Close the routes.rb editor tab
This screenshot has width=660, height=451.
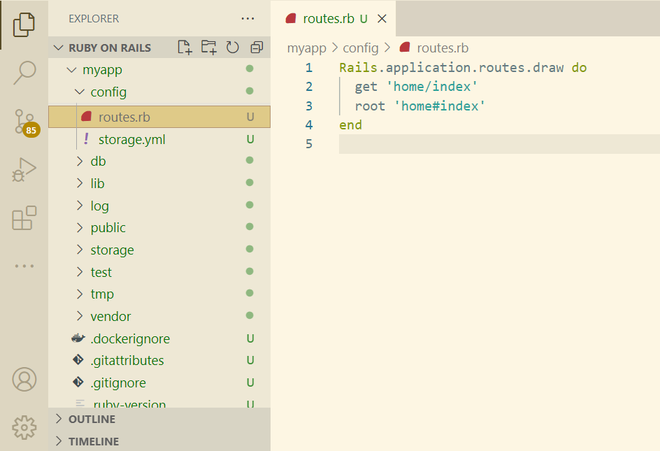[x=383, y=19]
